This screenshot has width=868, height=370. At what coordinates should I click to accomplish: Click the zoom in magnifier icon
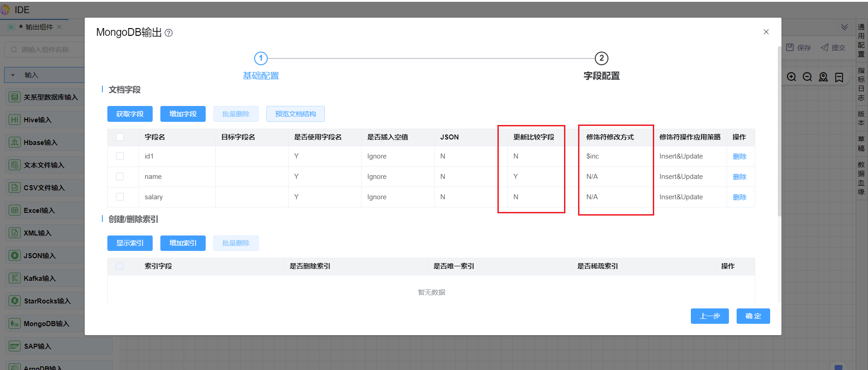tap(791, 77)
